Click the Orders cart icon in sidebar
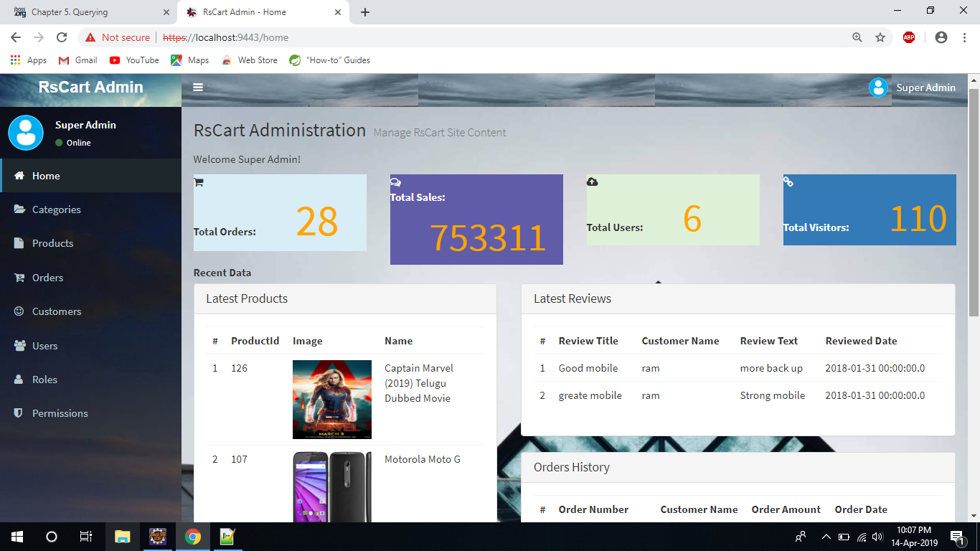Screen dimensions: 980x551 click(19, 278)
